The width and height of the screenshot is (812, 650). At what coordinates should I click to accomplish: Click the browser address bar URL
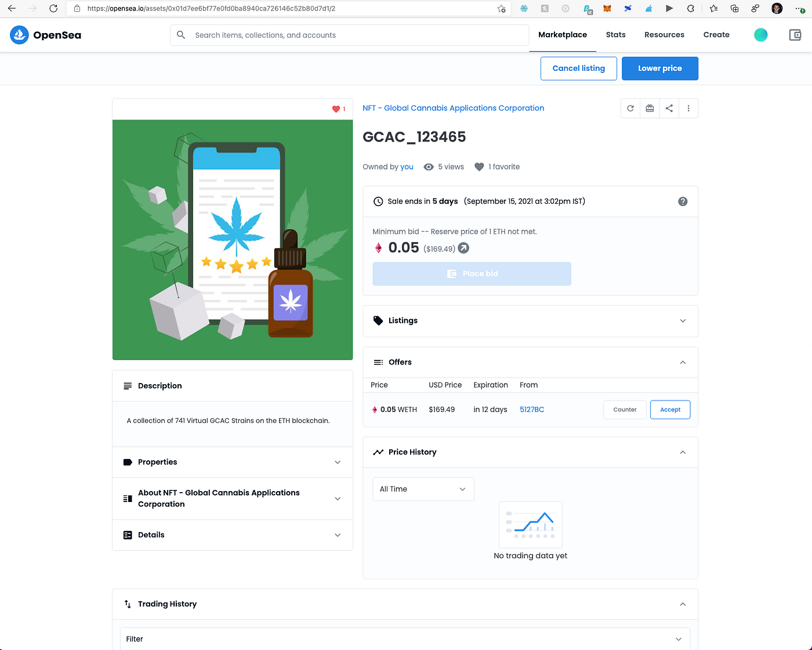pos(211,9)
